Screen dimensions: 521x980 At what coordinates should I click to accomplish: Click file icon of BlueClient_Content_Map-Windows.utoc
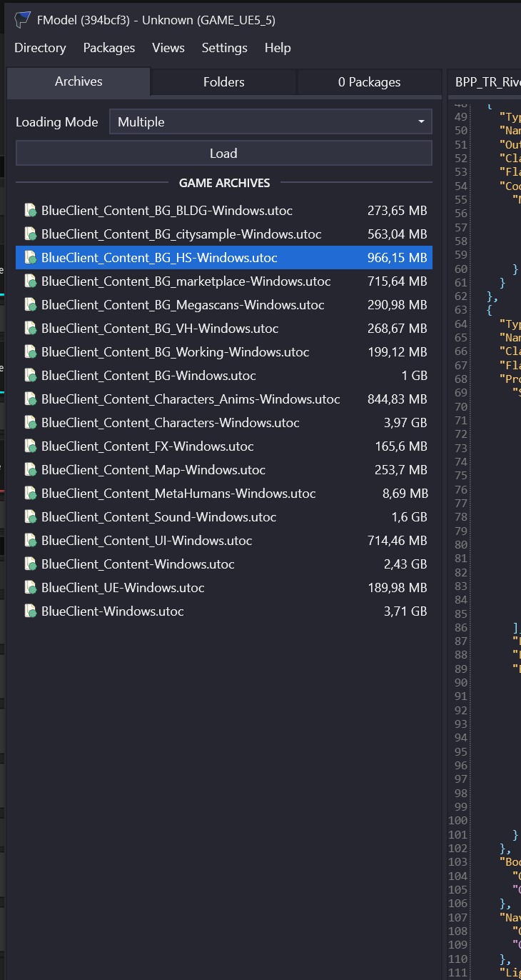coord(30,470)
